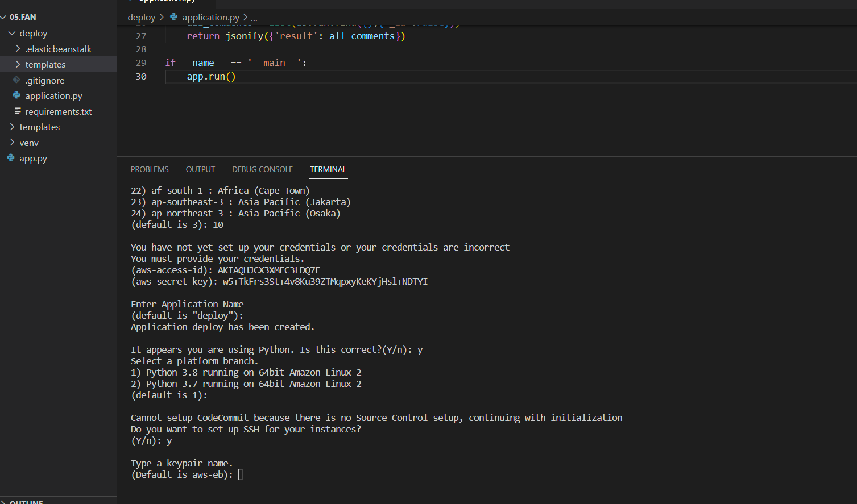Click the application.py breadcrumb segment
Image resolution: width=857 pixels, height=504 pixels.
[211, 18]
